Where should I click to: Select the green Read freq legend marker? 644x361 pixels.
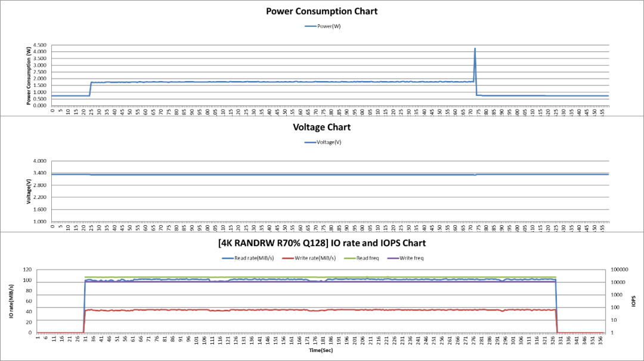coord(349,258)
